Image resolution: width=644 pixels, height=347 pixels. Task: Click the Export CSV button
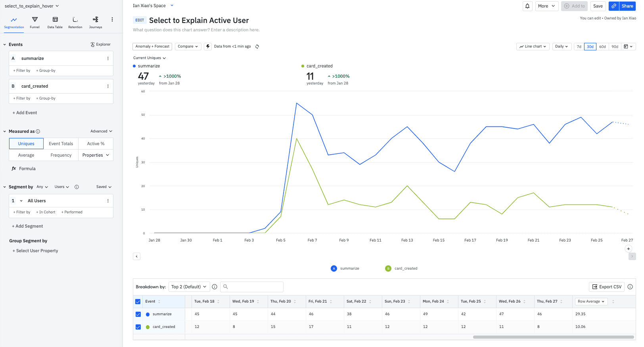point(607,287)
